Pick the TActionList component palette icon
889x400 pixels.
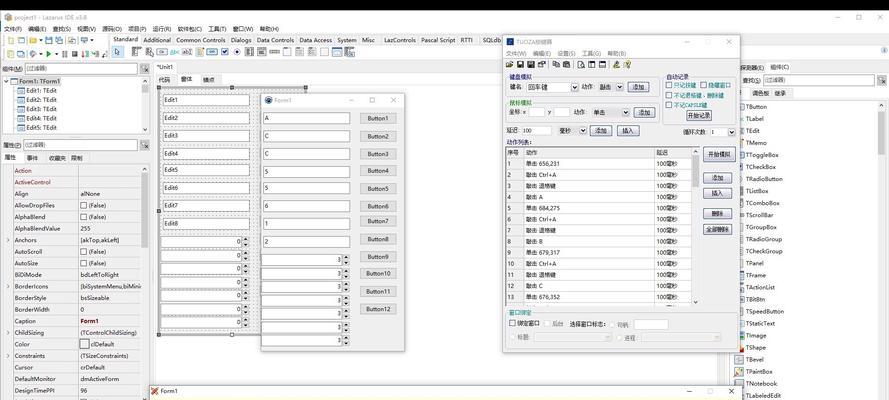pyautogui.click(x=349, y=52)
